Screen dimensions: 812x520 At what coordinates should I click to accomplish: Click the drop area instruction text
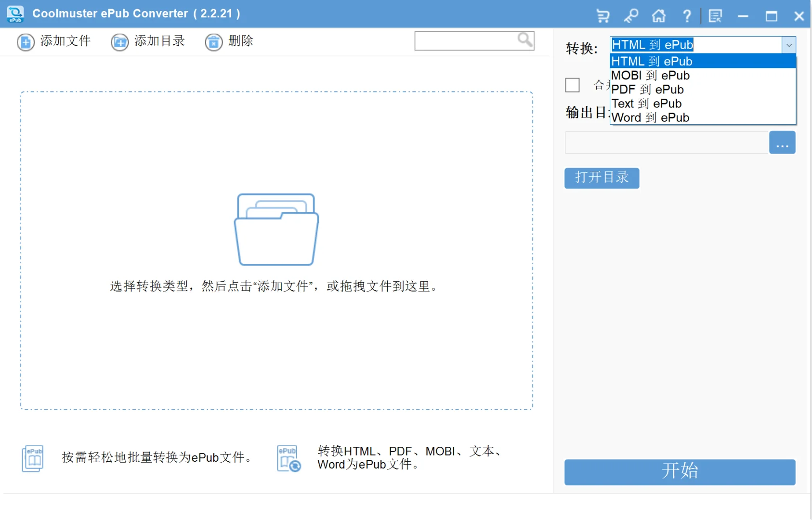point(275,286)
